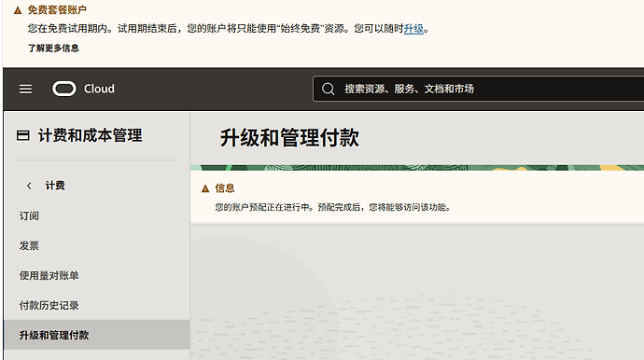This screenshot has width=644, height=360.
Task: Click the 您在免费试用期内 trial message text
Action: 229,29
